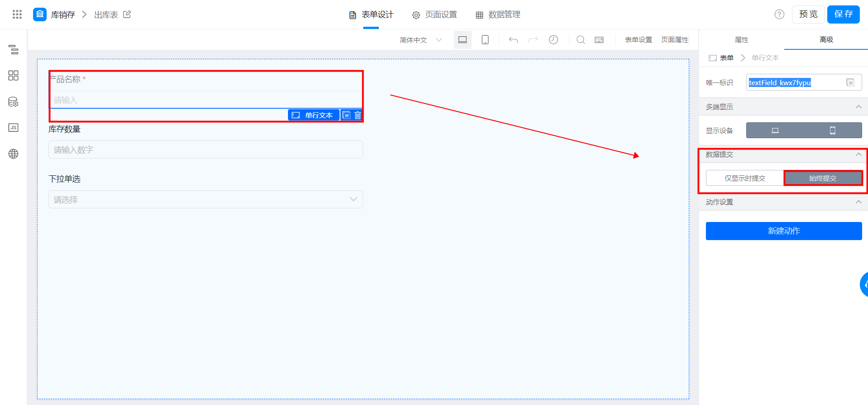This screenshot has height=405, width=868.
Task: Open the JS action panel icon
Action: [x=14, y=128]
